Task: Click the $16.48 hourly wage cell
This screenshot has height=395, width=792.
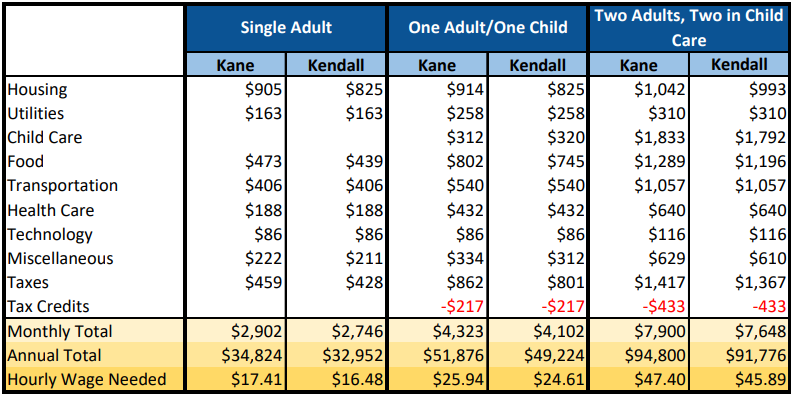Action: [x=355, y=379]
